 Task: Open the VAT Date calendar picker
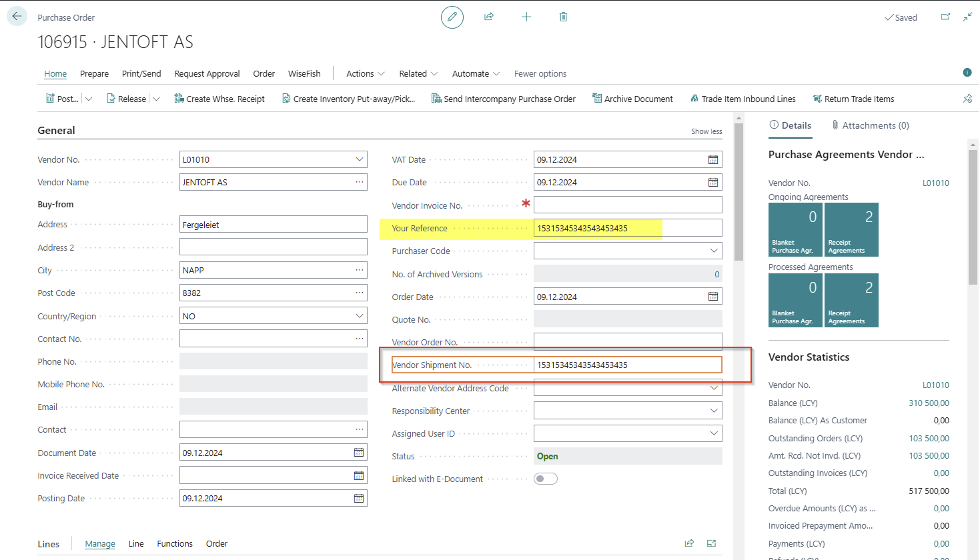pos(712,160)
